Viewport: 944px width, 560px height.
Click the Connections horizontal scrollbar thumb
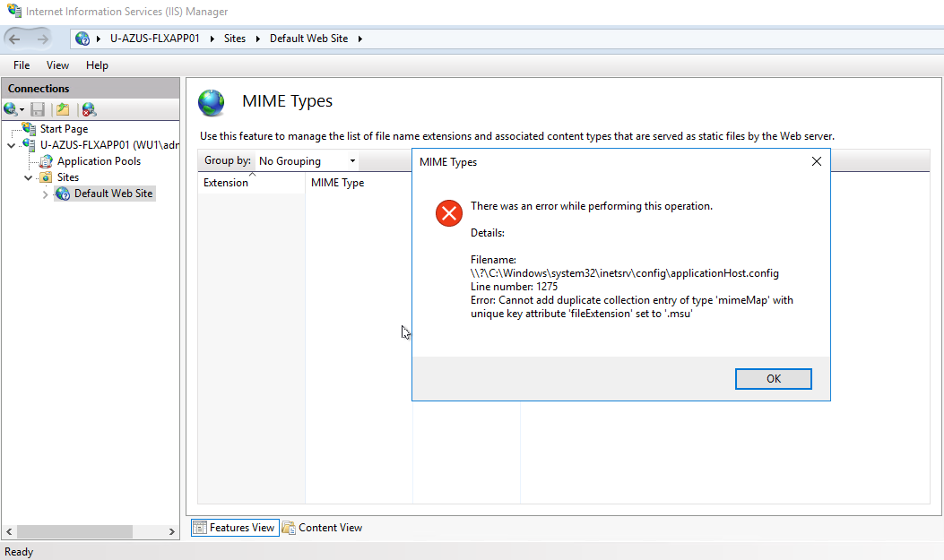74,531
